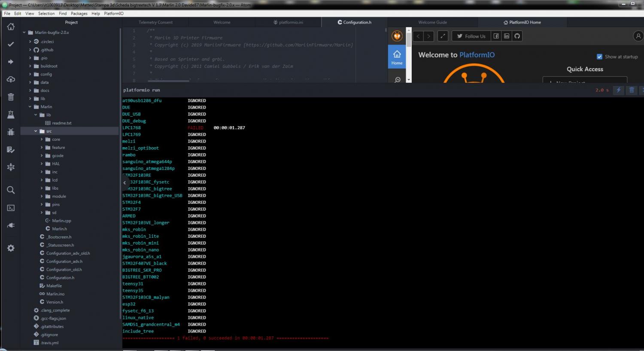Click the Run other target checklist icon
Screen dimensions: 644x351
[x=11, y=150]
